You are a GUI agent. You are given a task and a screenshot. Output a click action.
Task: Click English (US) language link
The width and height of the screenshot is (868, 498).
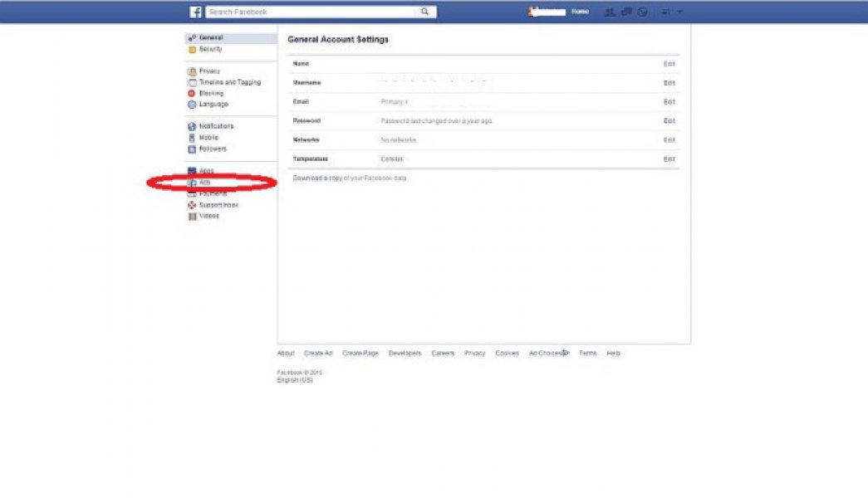(x=295, y=380)
